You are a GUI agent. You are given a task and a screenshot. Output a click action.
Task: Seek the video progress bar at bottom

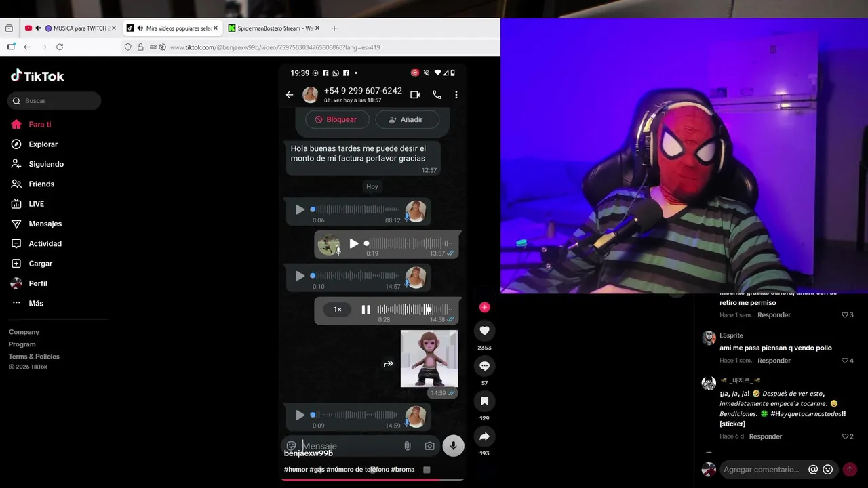coord(372,480)
